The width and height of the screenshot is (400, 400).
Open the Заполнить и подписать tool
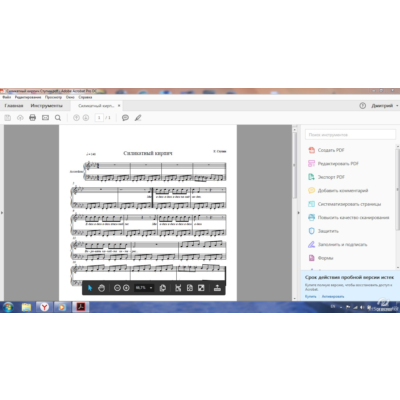point(337,244)
